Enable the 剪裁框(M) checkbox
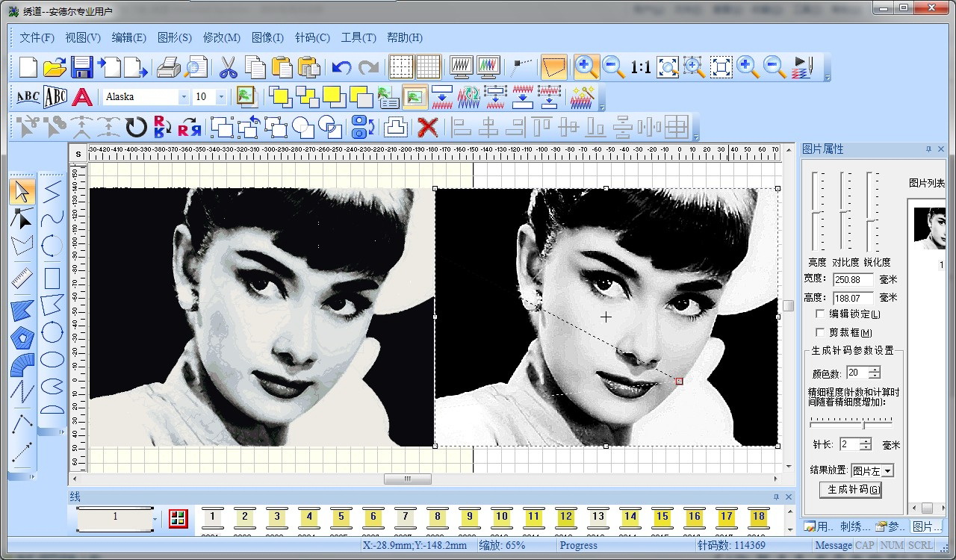The height and width of the screenshot is (560, 956). (x=821, y=332)
